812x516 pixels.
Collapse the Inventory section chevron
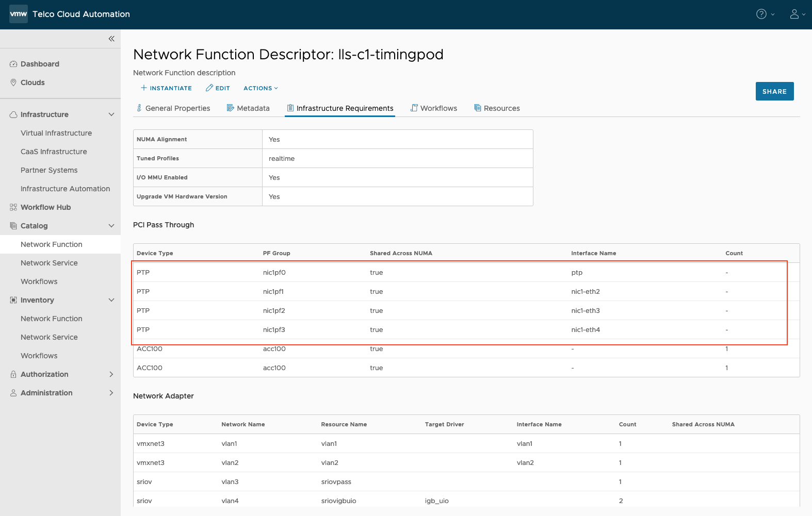pyautogui.click(x=111, y=300)
